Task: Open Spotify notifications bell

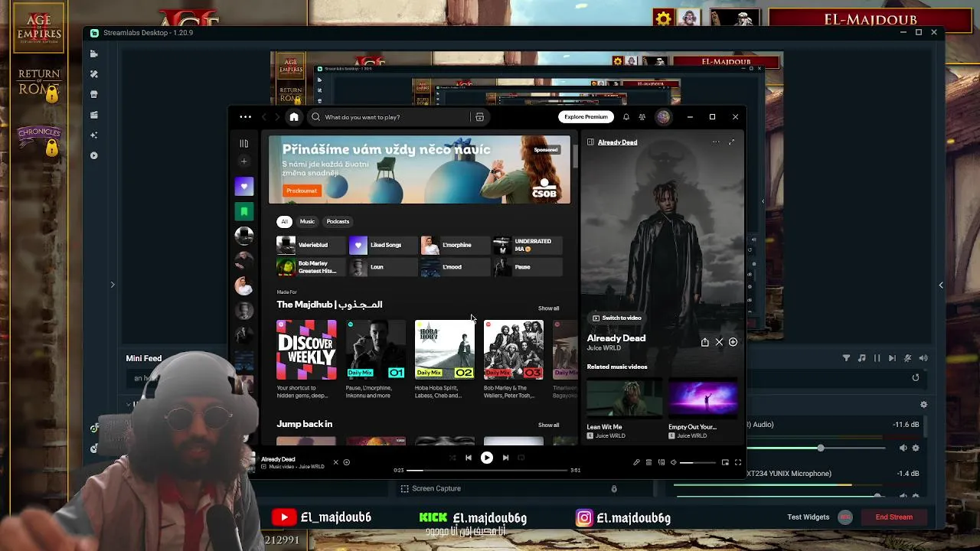Action: click(x=626, y=117)
